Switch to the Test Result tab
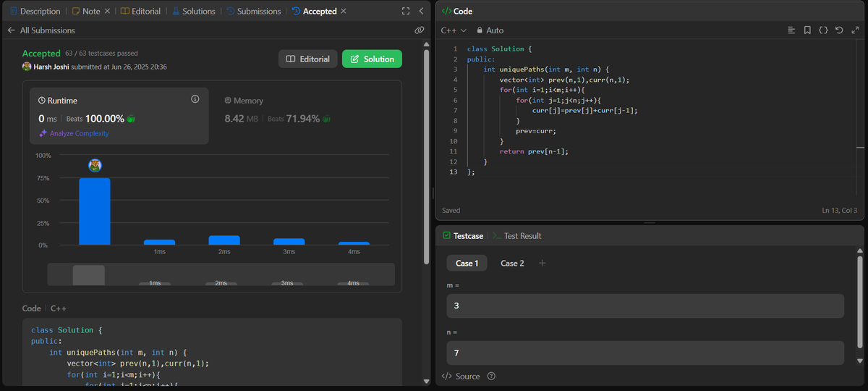This screenshot has height=391, width=868. [516, 236]
